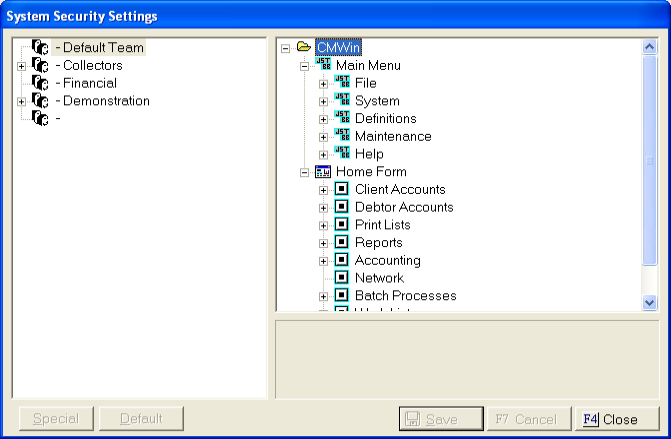Toggle the Network permission box
The width and height of the screenshot is (671, 439).
[342, 278]
